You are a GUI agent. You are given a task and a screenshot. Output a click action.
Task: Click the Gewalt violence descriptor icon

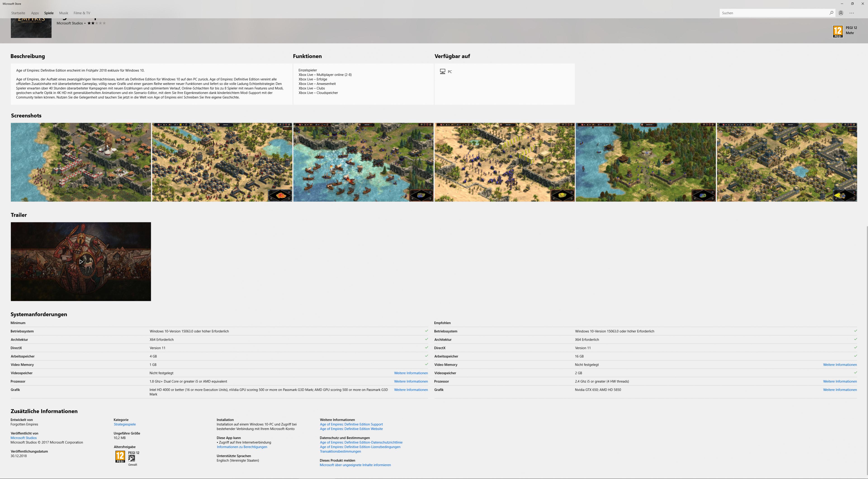132,458
